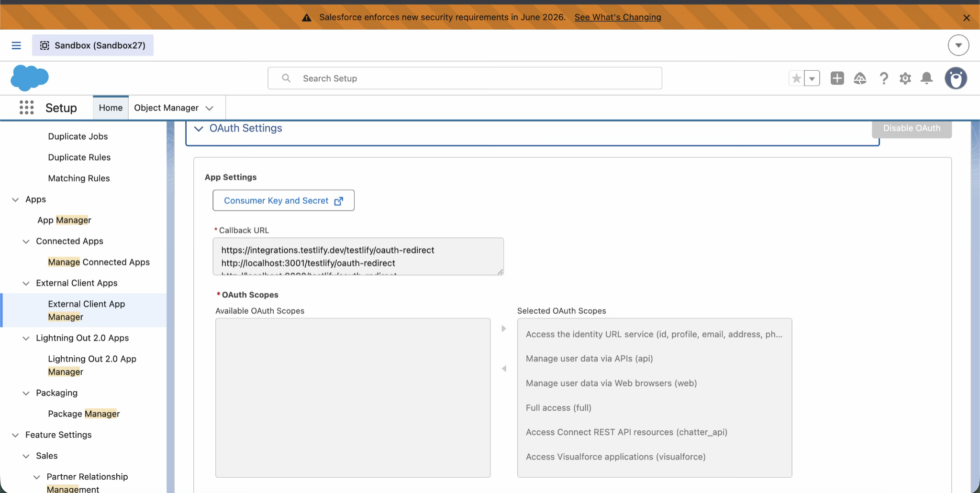Click into the Callback URL text area

(358, 256)
